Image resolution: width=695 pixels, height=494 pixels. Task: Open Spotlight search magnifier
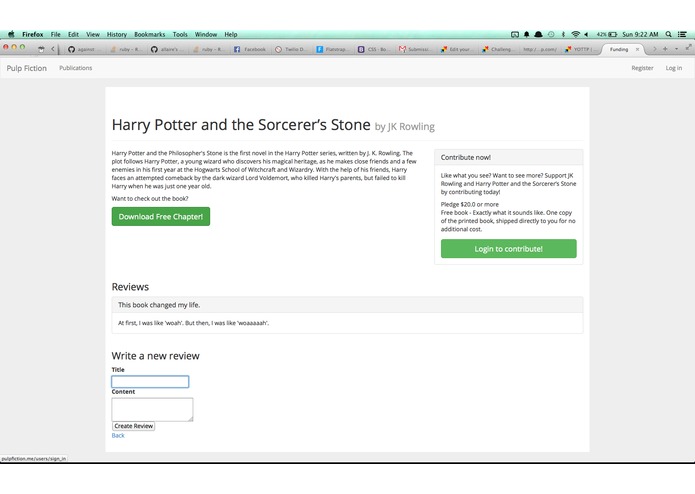[x=668, y=34]
